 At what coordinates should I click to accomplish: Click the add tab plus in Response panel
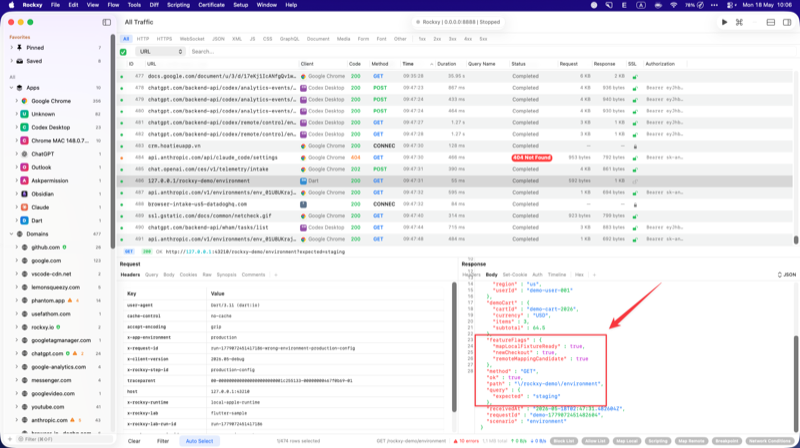[594, 275]
